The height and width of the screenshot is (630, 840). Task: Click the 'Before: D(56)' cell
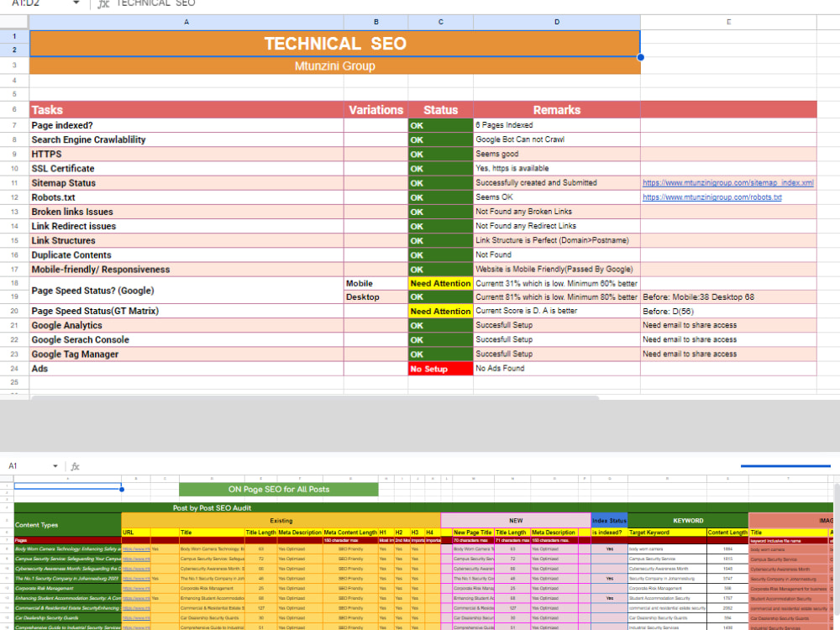click(x=728, y=312)
